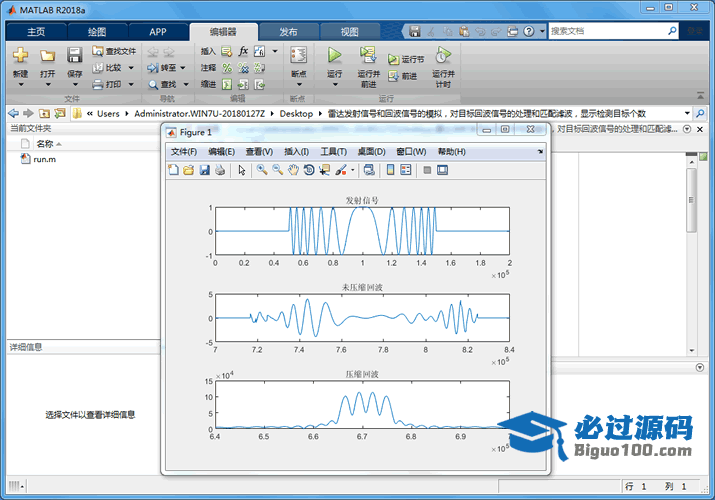The width and height of the screenshot is (715, 500).
Task: Click the Save Figure disk icon in Figure 1
Action: (205, 170)
